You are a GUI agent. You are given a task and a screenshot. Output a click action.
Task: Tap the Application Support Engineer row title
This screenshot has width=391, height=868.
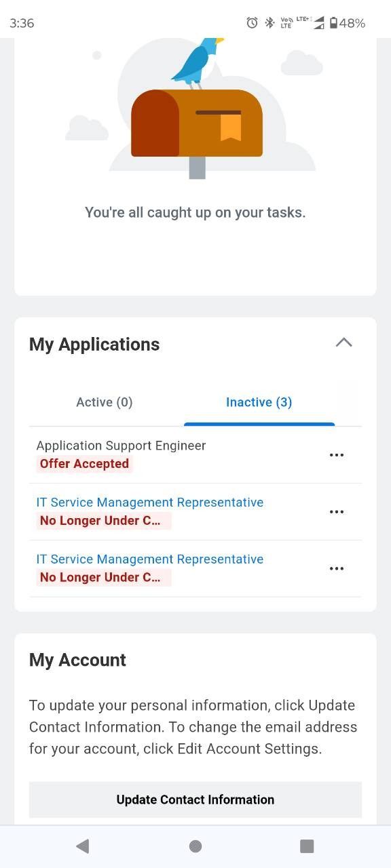pyautogui.click(x=121, y=446)
